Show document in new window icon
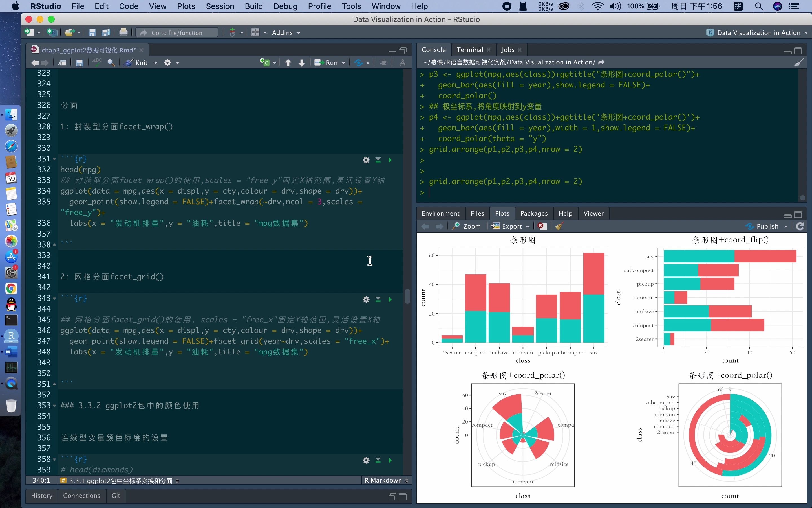 [62, 62]
